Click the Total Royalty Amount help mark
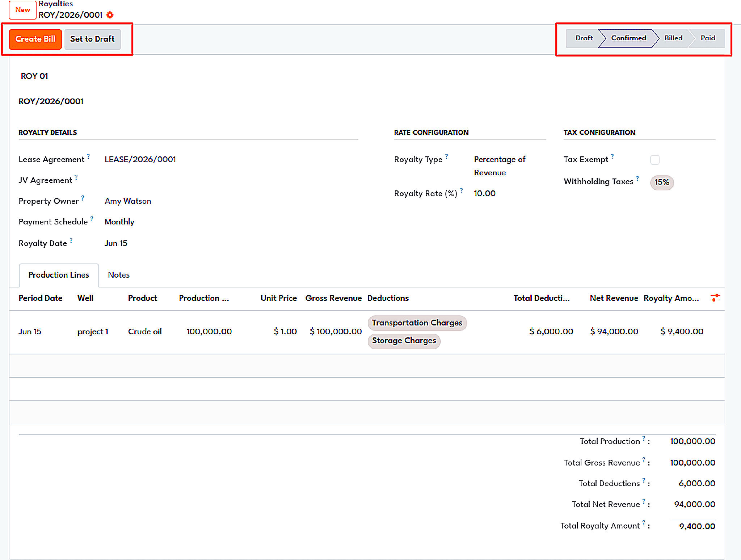Screen dimensions: 741x560 click(644, 523)
